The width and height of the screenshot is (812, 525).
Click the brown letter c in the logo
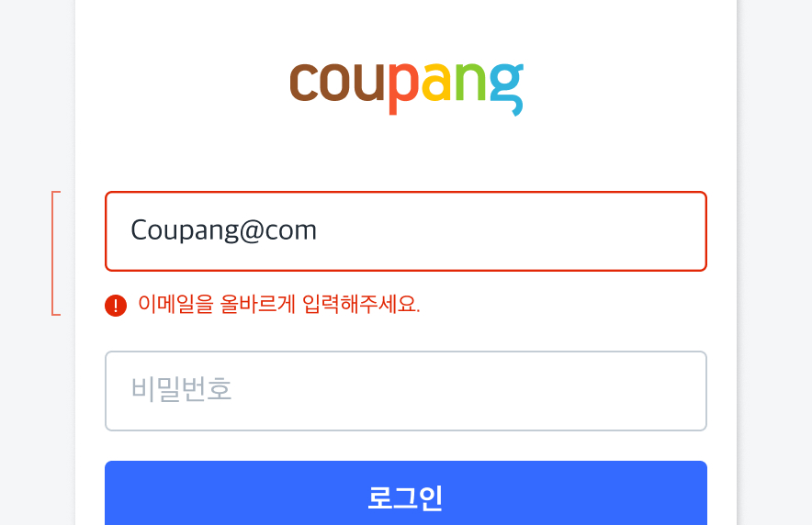coord(303,83)
